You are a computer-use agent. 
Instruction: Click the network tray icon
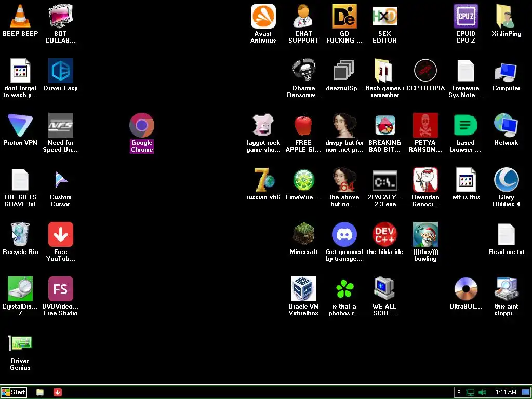(470, 393)
